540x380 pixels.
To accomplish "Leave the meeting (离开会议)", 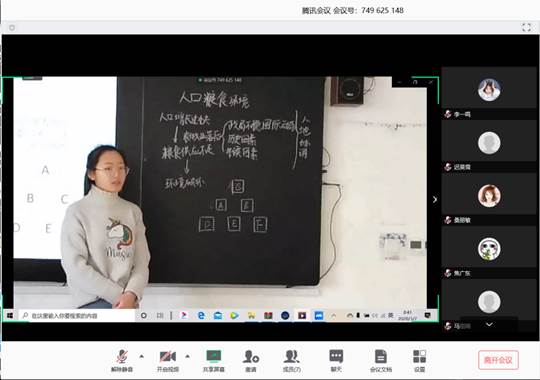I will (498, 360).
